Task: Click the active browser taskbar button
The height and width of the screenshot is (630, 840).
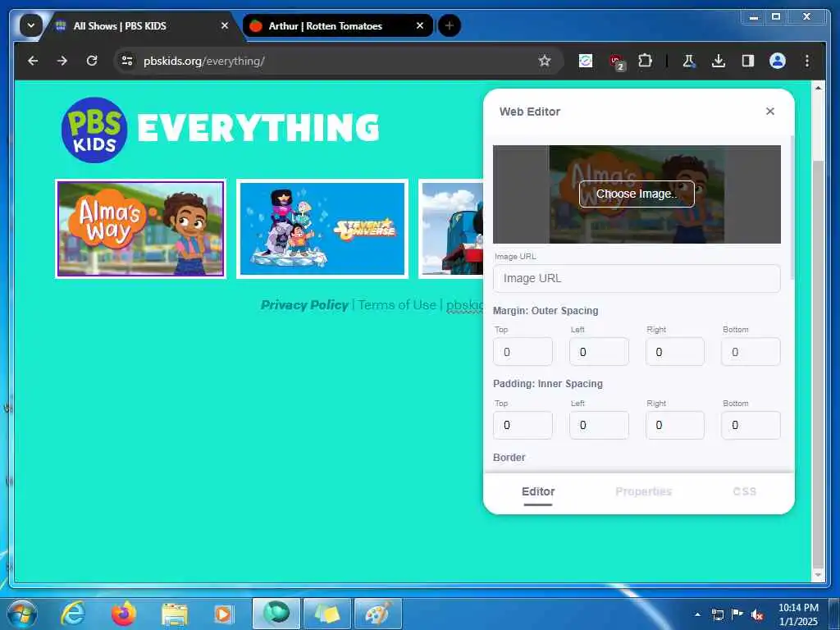Action: [x=276, y=614]
